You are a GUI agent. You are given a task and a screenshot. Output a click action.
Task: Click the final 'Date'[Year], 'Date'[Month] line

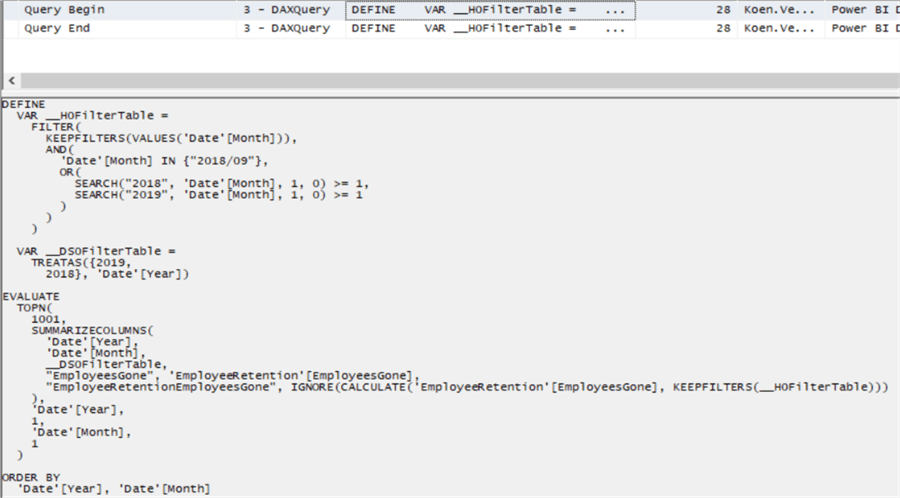[x=114, y=489]
